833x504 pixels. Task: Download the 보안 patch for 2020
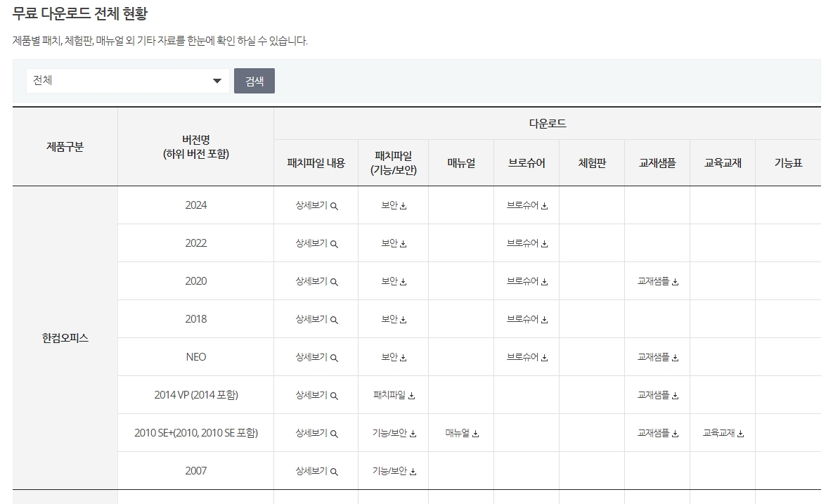394,281
